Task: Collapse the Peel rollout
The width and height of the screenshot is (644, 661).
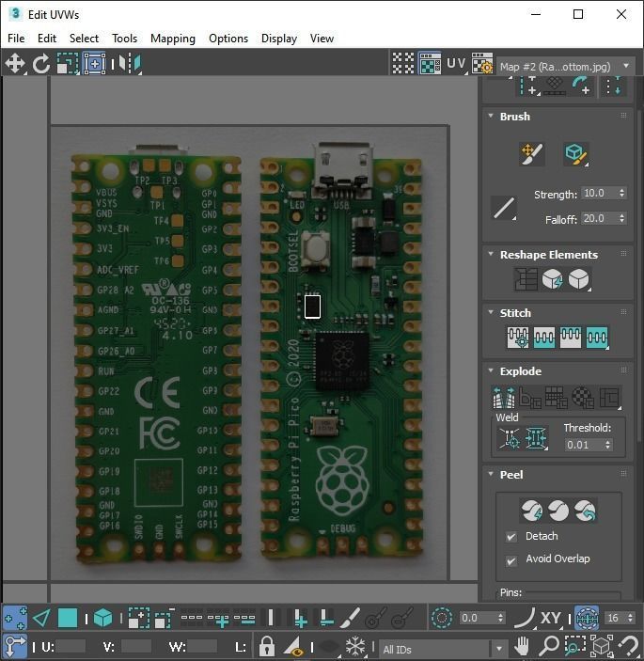Action: [491, 474]
